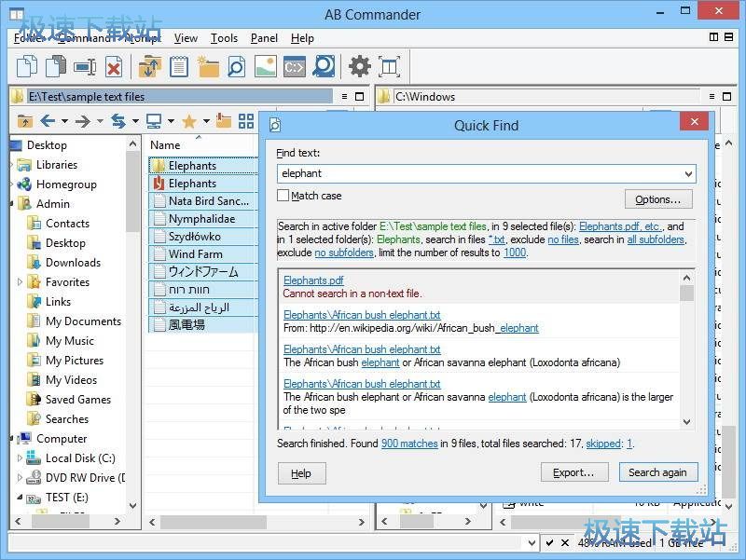The height and width of the screenshot is (560, 746).
Task: Click the Options... button
Action: 657,199
